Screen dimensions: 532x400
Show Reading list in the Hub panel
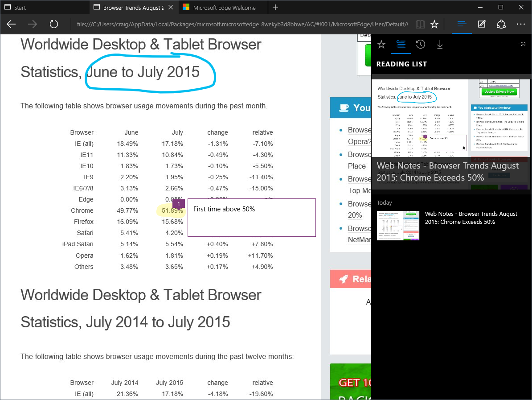coord(401,45)
